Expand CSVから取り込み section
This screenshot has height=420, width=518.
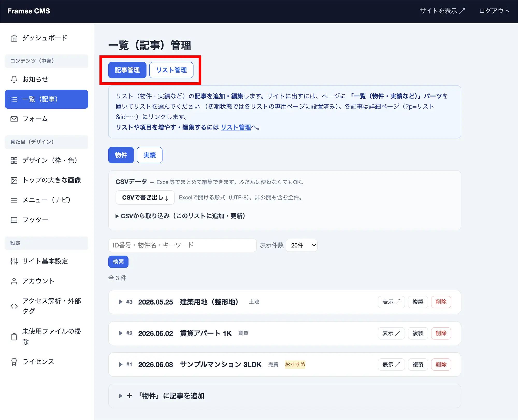pos(180,216)
